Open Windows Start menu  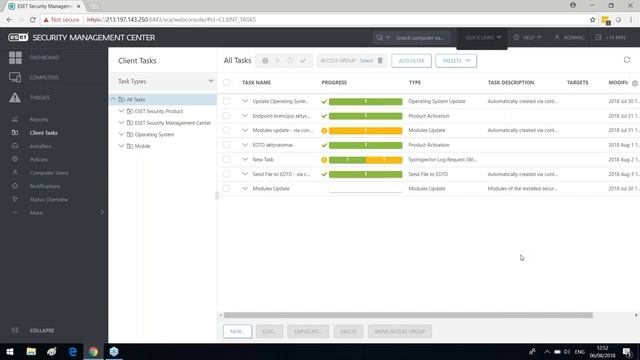(10, 351)
